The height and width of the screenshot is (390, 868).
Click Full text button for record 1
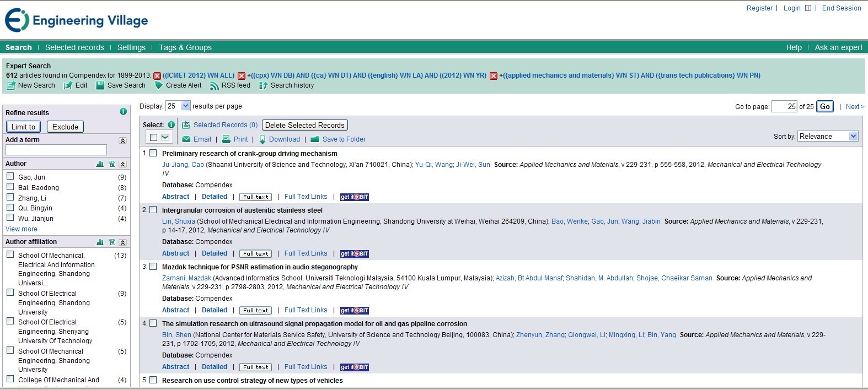pyautogui.click(x=256, y=197)
